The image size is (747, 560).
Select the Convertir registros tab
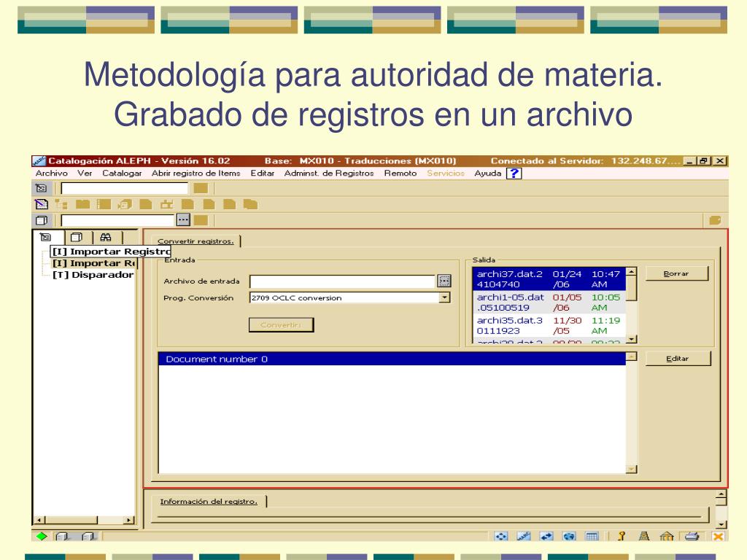(x=196, y=241)
